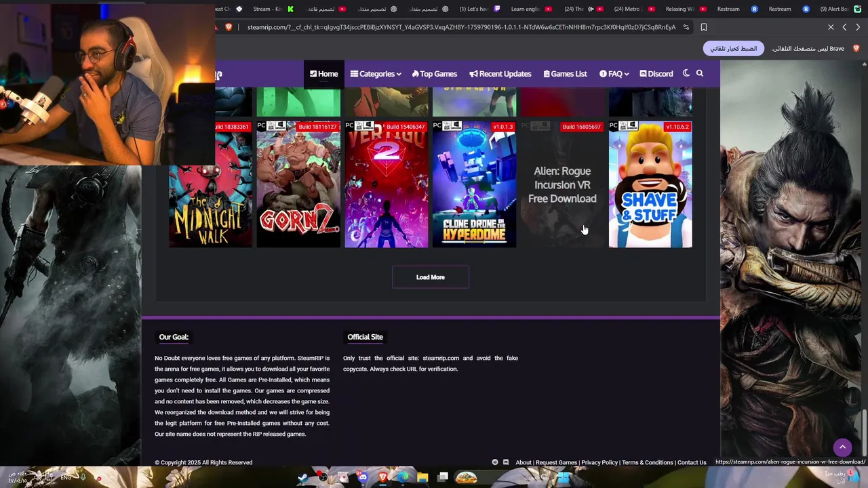Switch to the (24) Metro tab
Viewport: 868px width, 488px height.
(x=634, y=9)
